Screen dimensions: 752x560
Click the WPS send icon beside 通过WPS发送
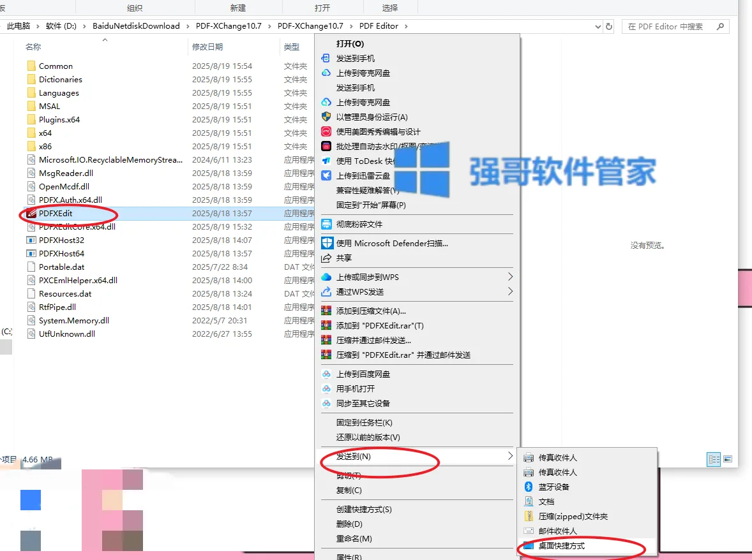(326, 291)
